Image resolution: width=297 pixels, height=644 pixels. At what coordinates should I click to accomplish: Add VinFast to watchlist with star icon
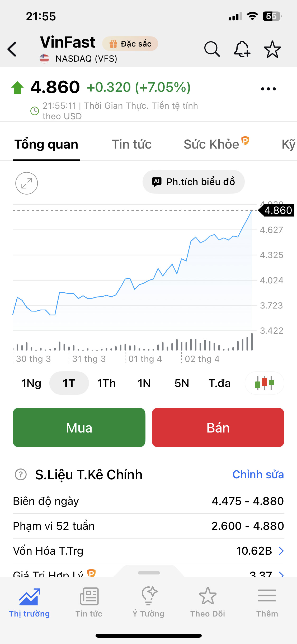click(x=272, y=49)
